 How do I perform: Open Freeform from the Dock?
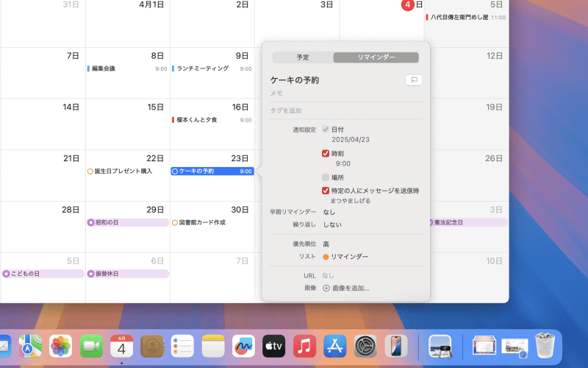click(243, 346)
